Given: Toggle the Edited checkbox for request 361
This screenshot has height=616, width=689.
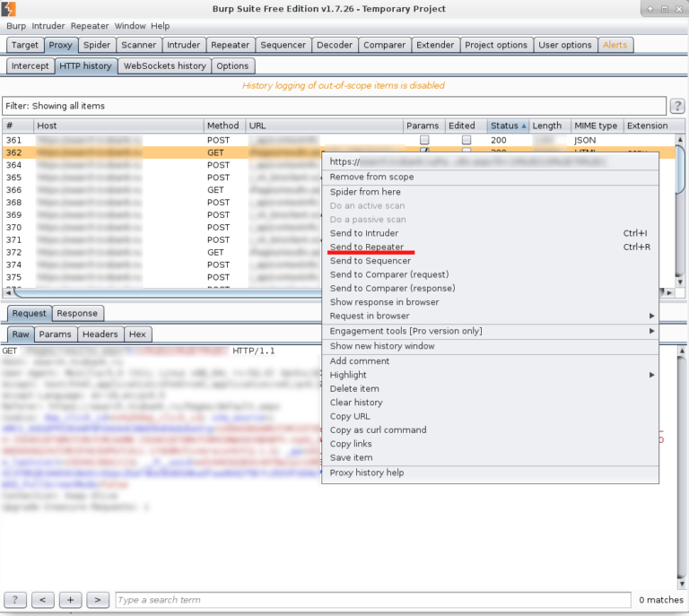Looking at the screenshot, I should (467, 141).
